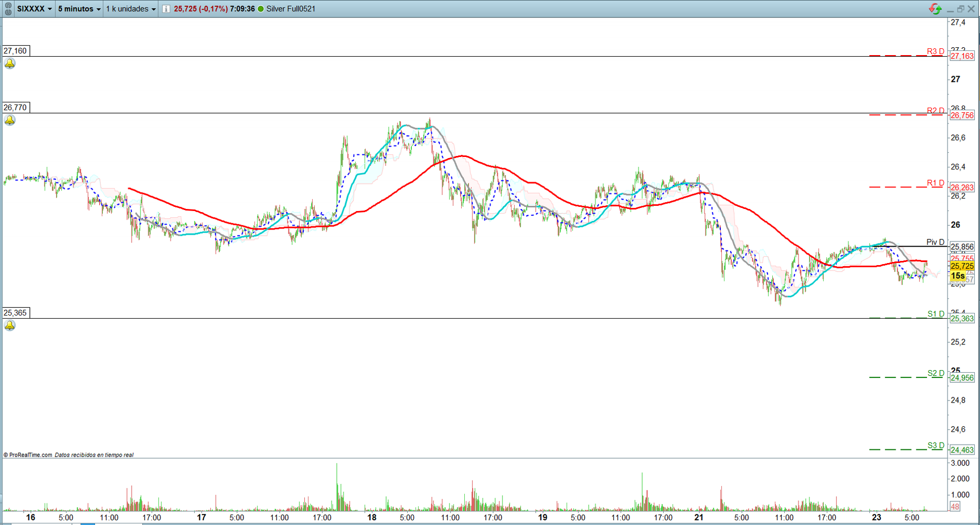Viewport: 980px width, 525px height.
Task: Click the R1 D pivot label
Action: click(935, 183)
